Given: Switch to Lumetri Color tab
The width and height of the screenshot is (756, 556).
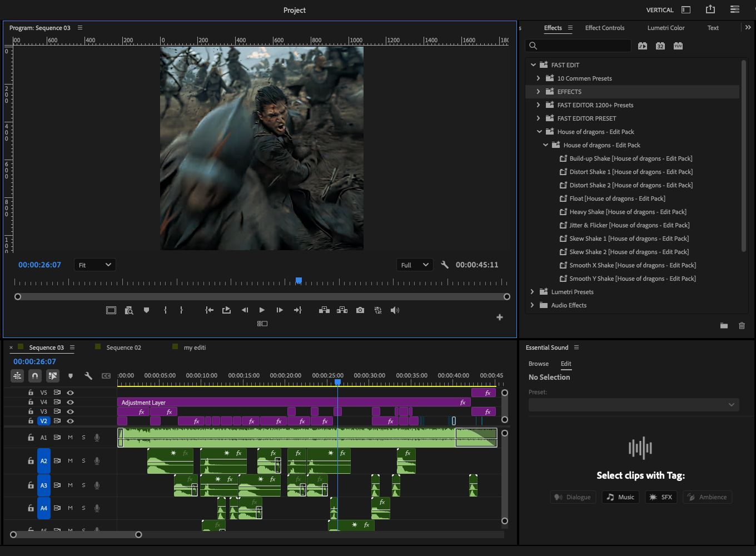Looking at the screenshot, I should point(666,28).
